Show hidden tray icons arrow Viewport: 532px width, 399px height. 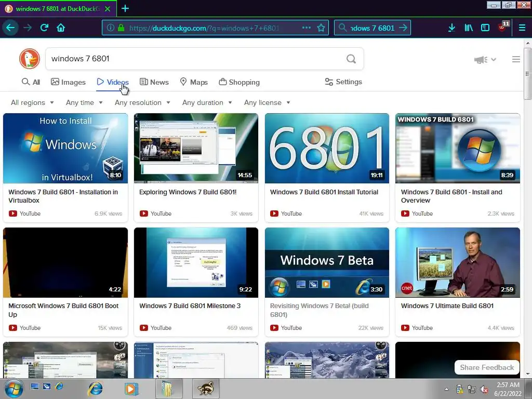[446, 389]
